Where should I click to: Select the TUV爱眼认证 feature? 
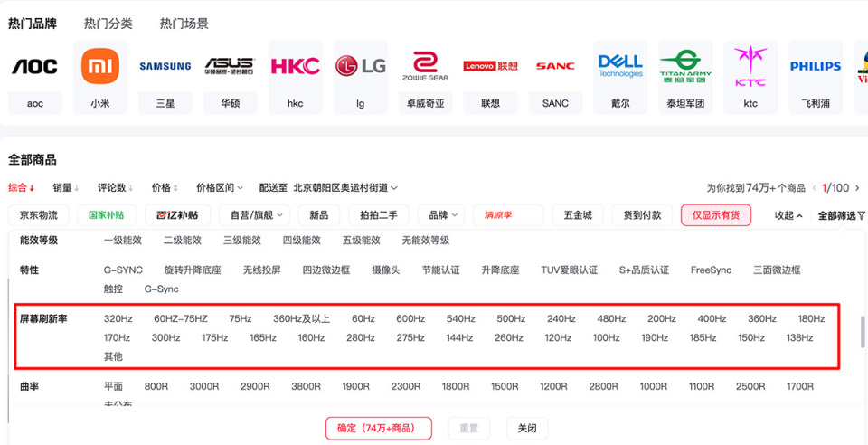tap(570, 270)
